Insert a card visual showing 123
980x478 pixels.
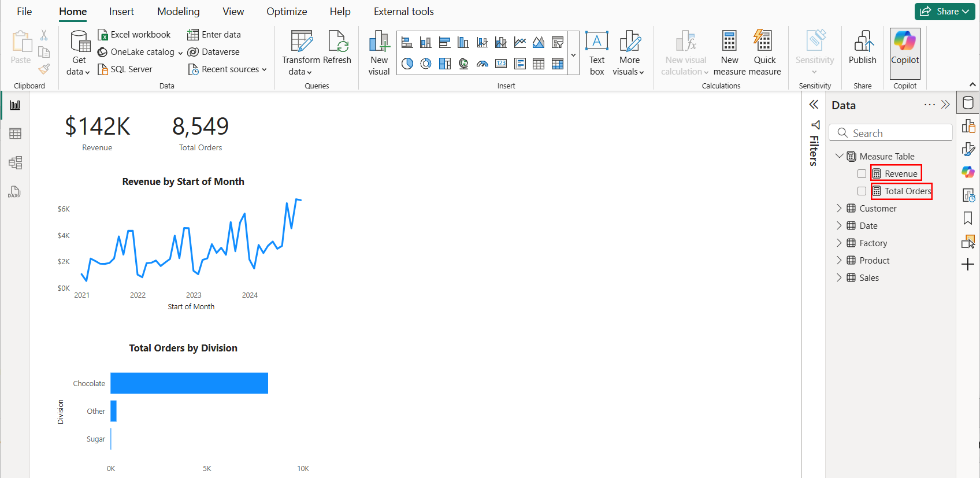[x=501, y=64]
